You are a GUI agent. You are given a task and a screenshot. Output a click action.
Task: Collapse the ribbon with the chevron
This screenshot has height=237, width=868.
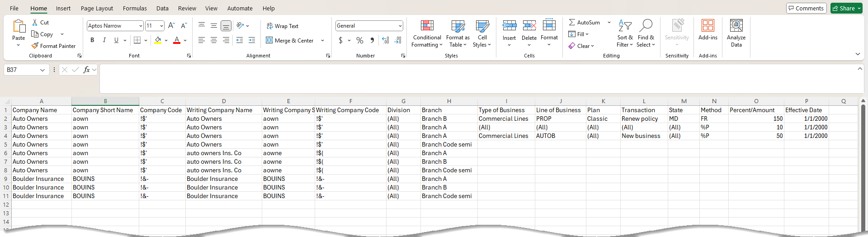pos(858,54)
